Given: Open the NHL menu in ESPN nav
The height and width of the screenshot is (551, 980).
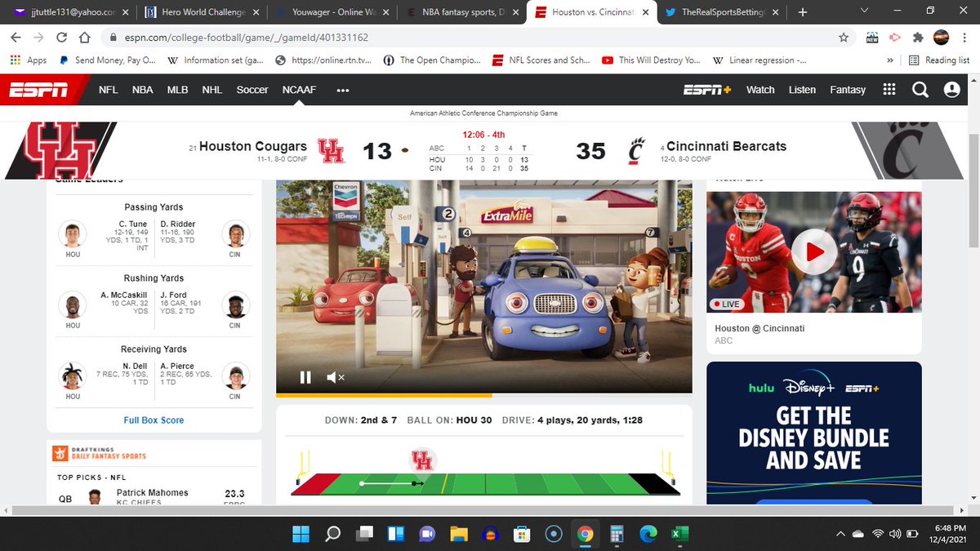Looking at the screenshot, I should (x=212, y=90).
